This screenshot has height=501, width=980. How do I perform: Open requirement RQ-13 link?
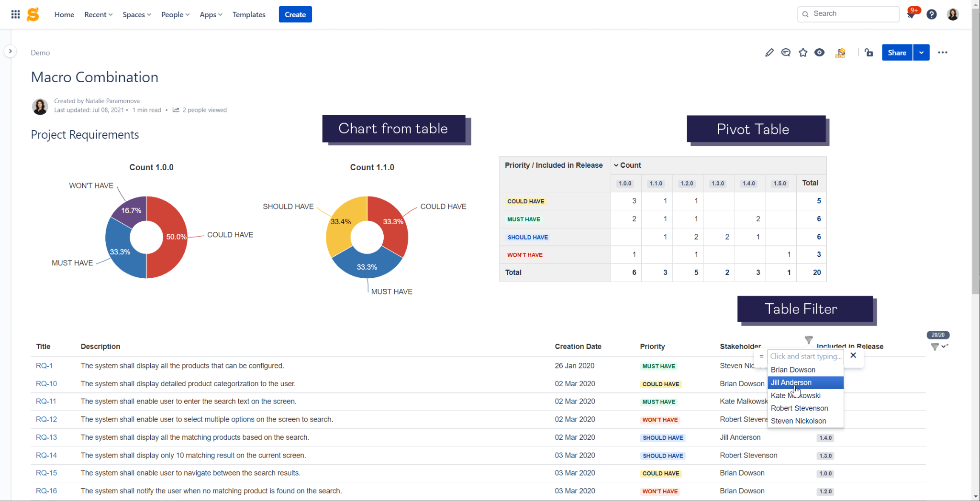(x=45, y=437)
